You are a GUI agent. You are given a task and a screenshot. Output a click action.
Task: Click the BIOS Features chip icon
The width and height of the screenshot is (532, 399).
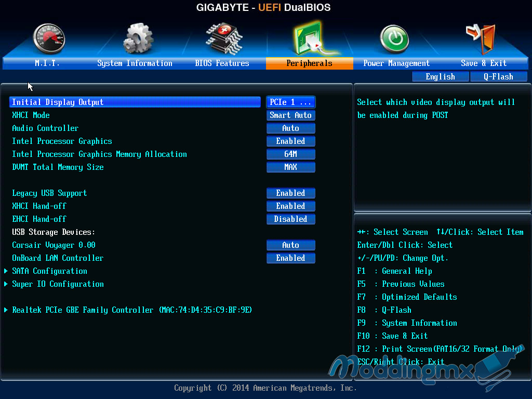[224, 38]
